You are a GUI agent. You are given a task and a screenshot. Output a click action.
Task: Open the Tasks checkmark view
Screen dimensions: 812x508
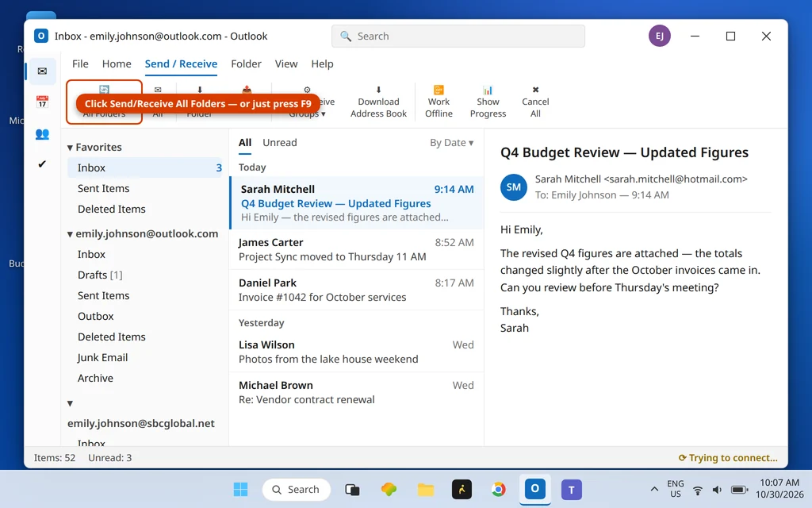(42, 164)
